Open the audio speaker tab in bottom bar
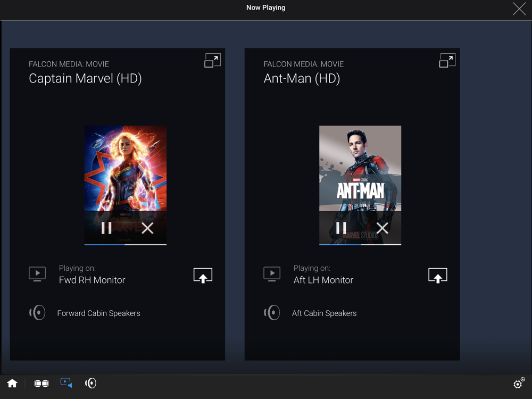The width and height of the screenshot is (532, 399). [x=90, y=384]
